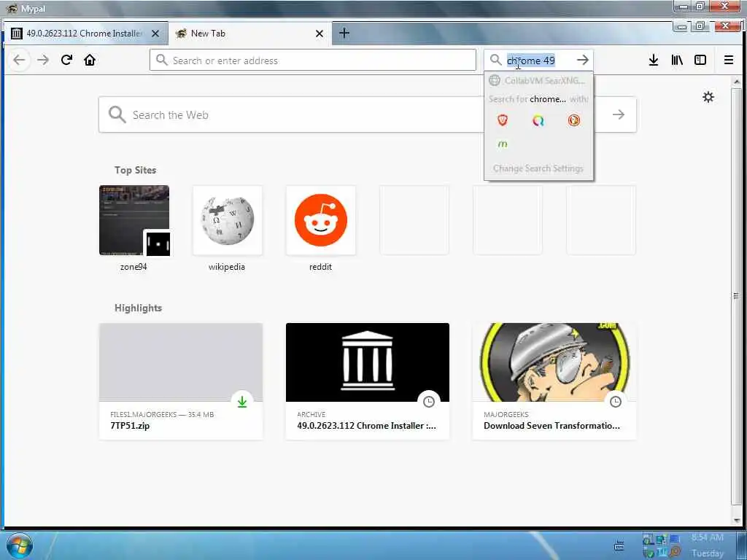This screenshot has width=747, height=560.
Task: Open the Library bookshelf icon
Action: tap(677, 60)
